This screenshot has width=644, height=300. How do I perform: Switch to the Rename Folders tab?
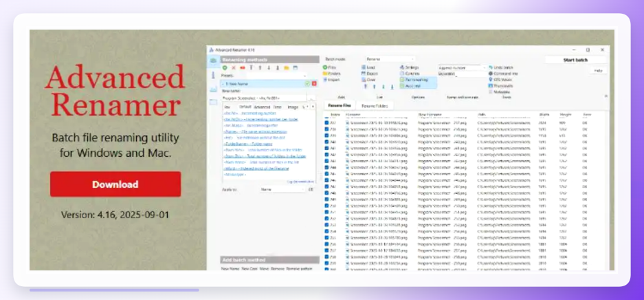pyautogui.click(x=375, y=106)
